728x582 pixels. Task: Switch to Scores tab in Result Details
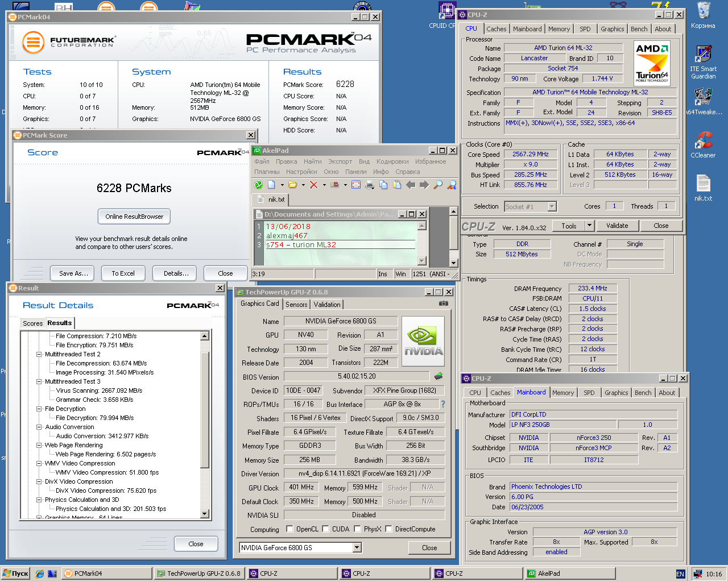pos(33,323)
